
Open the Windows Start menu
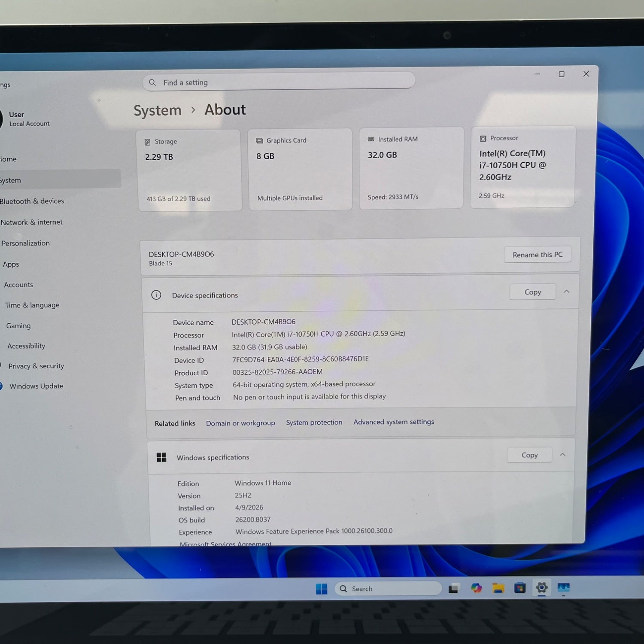321,589
